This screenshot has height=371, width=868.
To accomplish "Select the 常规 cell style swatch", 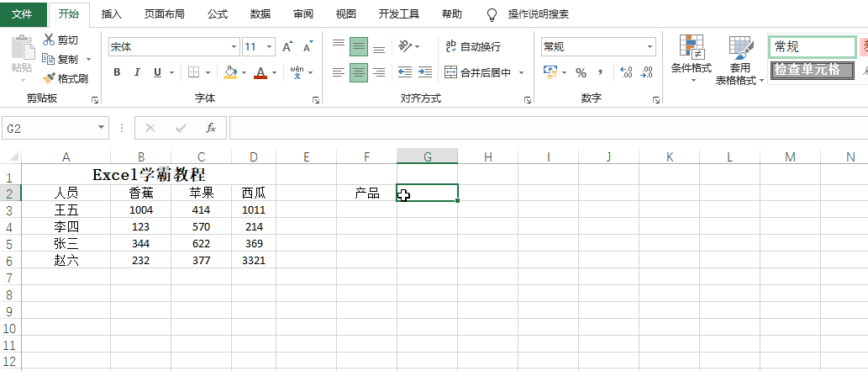I will pyautogui.click(x=812, y=47).
